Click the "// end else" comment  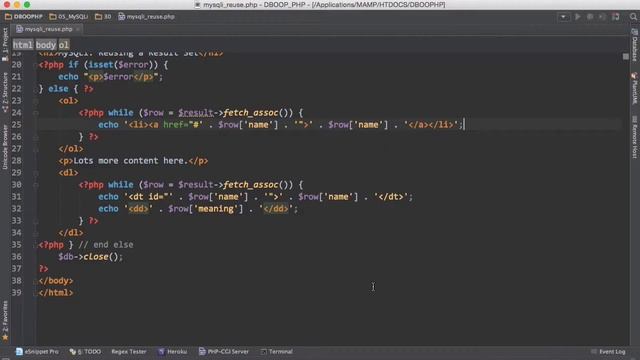pos(106,244)
